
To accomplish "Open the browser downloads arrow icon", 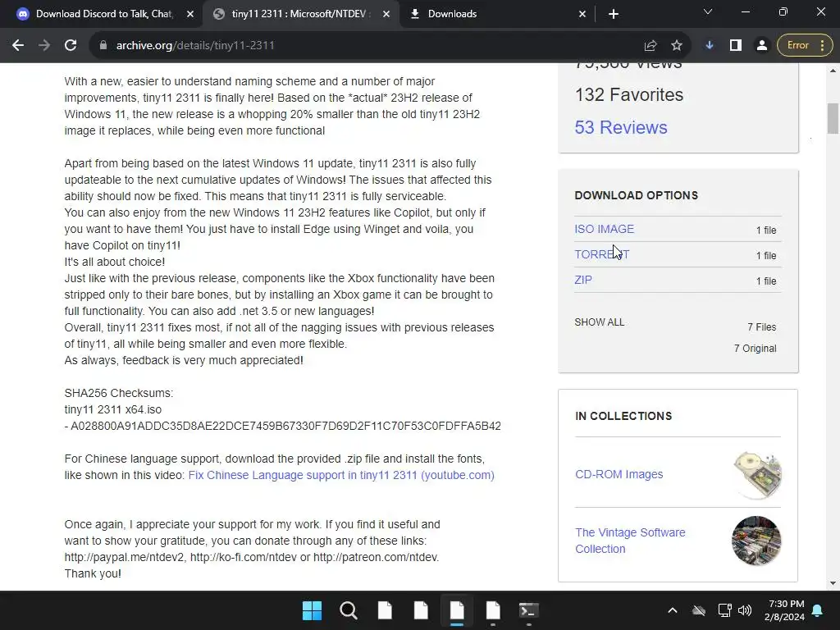I will coord(710,46).
